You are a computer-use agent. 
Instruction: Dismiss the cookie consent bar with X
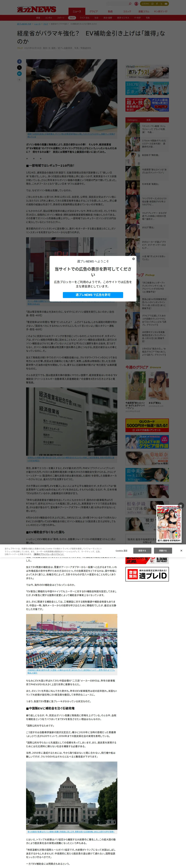coord(181,551)
